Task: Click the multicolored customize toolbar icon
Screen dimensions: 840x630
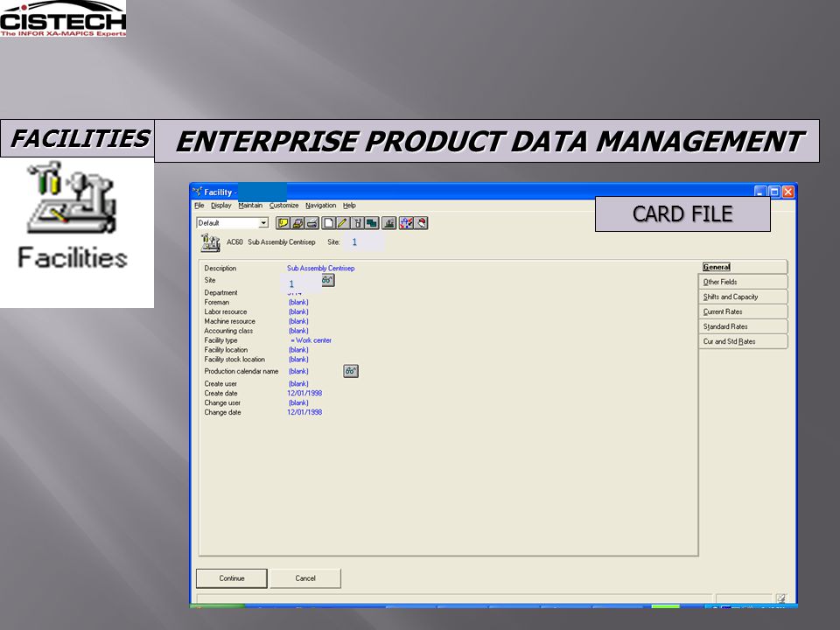Action: [406, 223]
